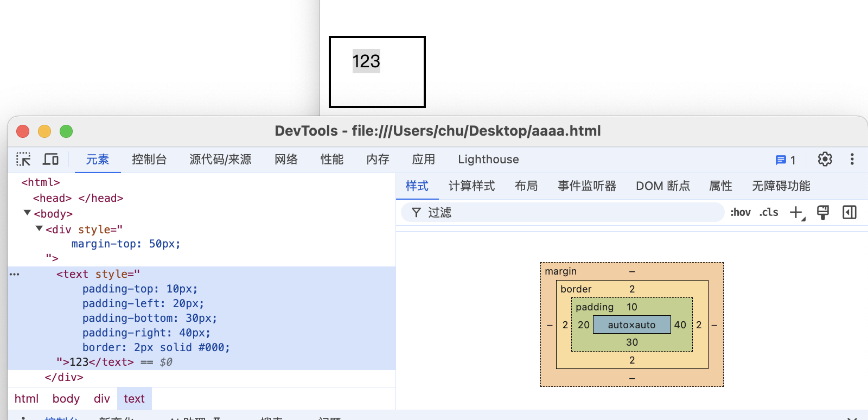Toggle the device toolbar icon
This screenshot has height=420, width=868.
point(50,159)
